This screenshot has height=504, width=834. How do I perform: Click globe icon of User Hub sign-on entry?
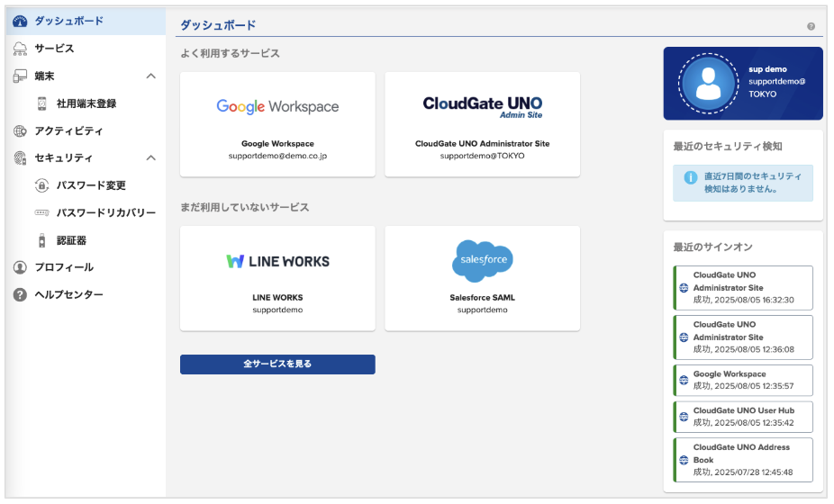click(x=684, y=417)
